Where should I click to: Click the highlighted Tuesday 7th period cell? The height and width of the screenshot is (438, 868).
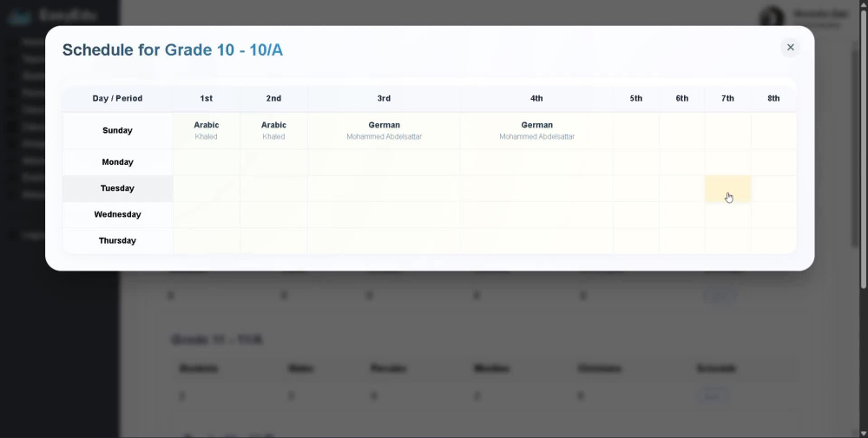click(727, 188)
